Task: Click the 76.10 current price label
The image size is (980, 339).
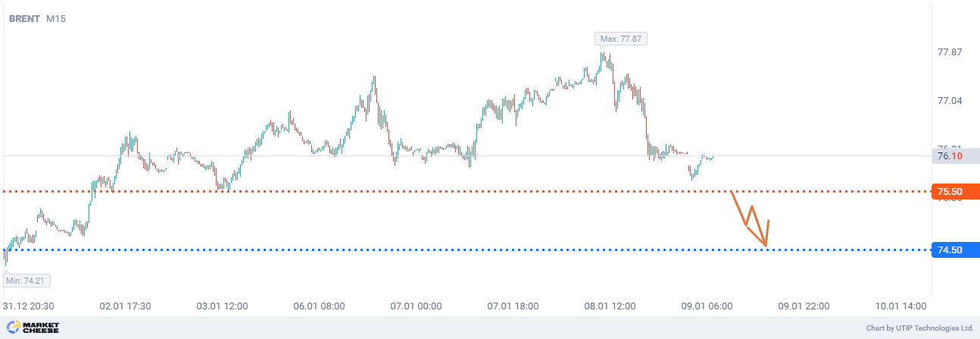Action: click(x=950, y=156)
